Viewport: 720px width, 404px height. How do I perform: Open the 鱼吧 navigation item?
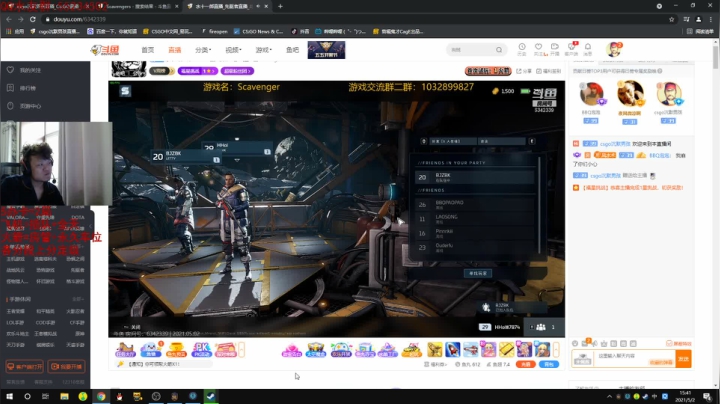coord(292,50)
